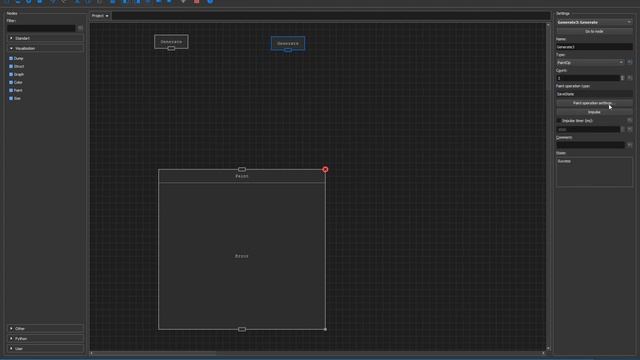This screenshot has width=640, height=360.
Task: Click the State text box showing Success
Action: click(594, 172)
